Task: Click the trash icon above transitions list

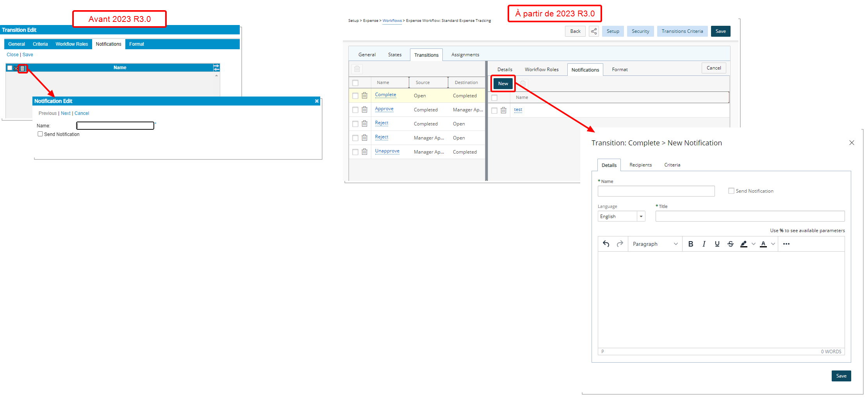Action: [357, 69]
